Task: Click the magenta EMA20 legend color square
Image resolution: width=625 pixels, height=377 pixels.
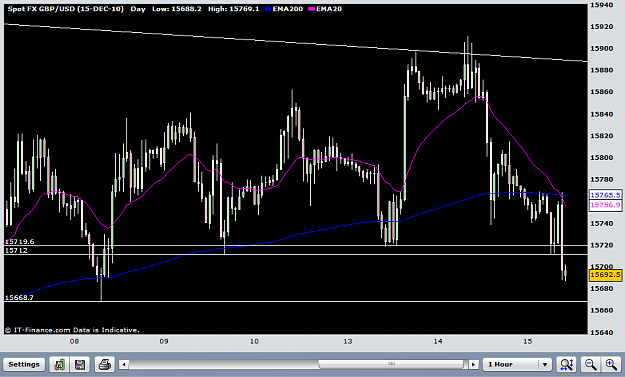Action: point(312,9)
